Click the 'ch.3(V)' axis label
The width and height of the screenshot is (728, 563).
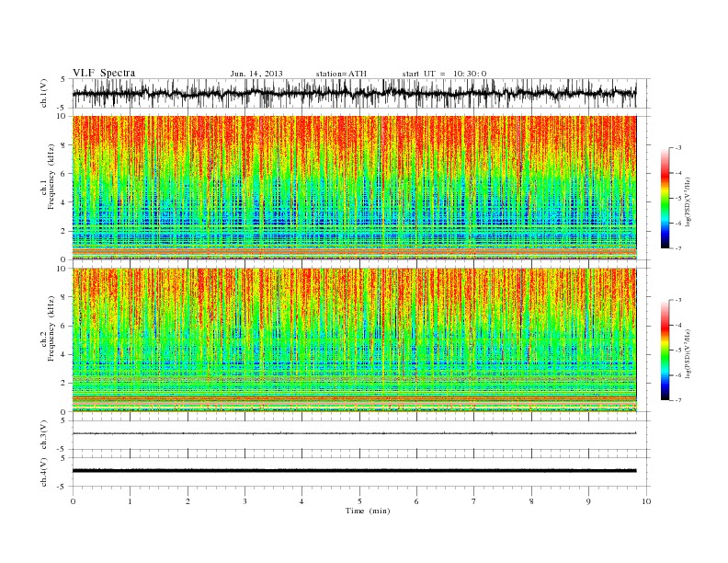[x=44, y=434]
